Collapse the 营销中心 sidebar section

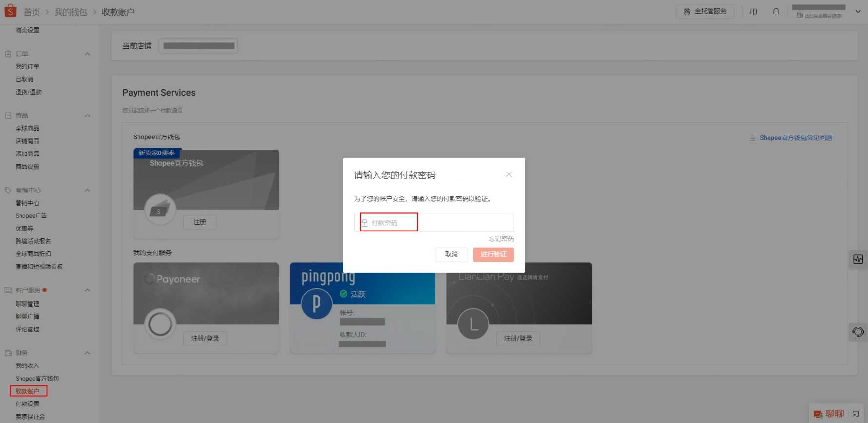(87, 190)
